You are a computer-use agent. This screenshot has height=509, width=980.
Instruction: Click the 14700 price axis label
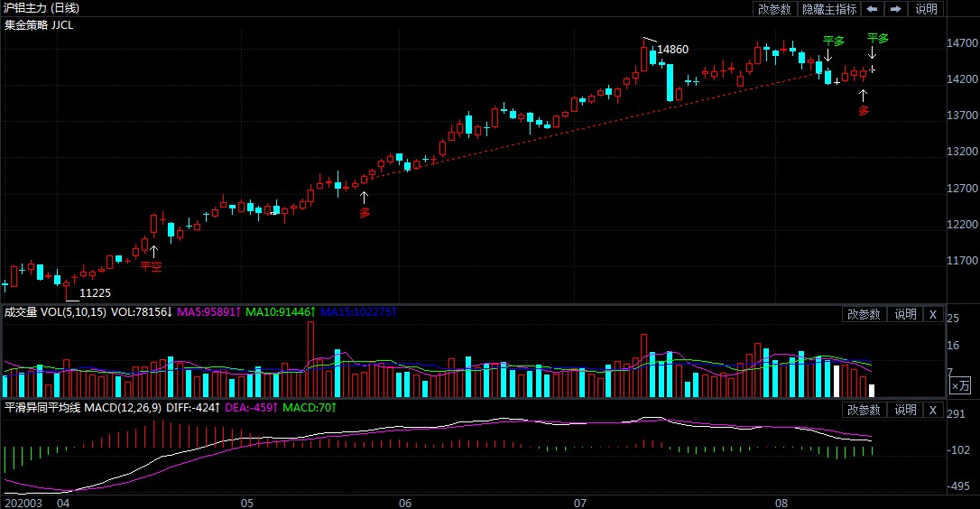[x=962, y=43]
